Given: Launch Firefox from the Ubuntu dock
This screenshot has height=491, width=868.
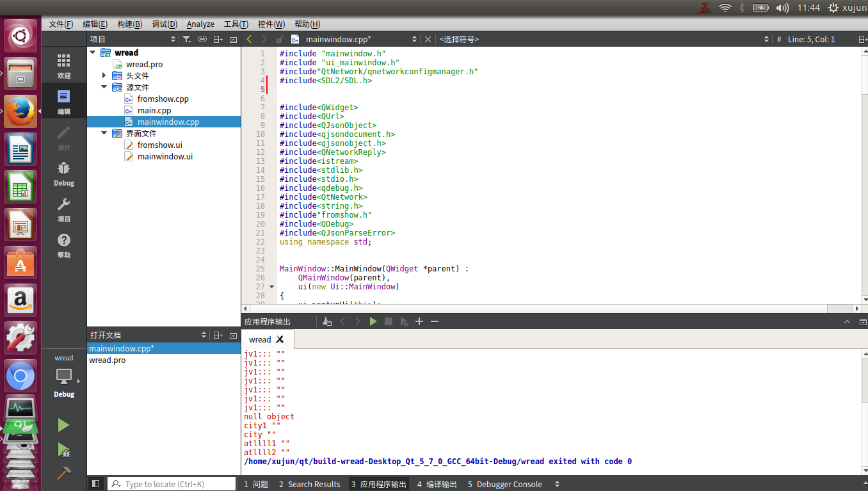Looking at the screenshot, I should [x=20, y=112].
